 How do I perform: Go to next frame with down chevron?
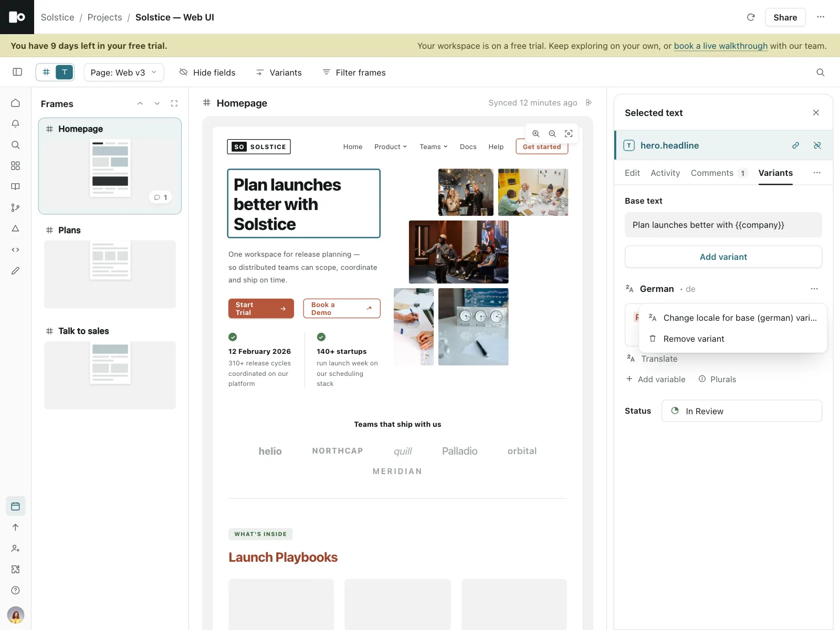157,103
